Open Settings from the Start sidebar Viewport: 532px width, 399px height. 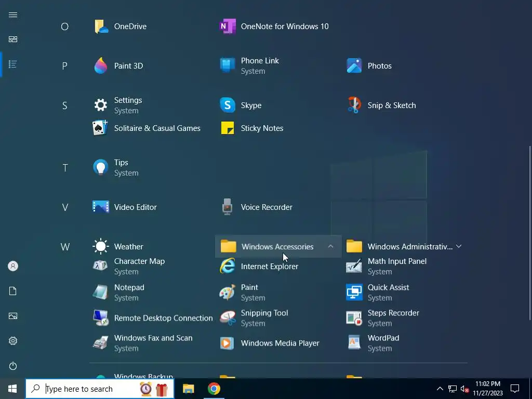(x=13, y=341)
